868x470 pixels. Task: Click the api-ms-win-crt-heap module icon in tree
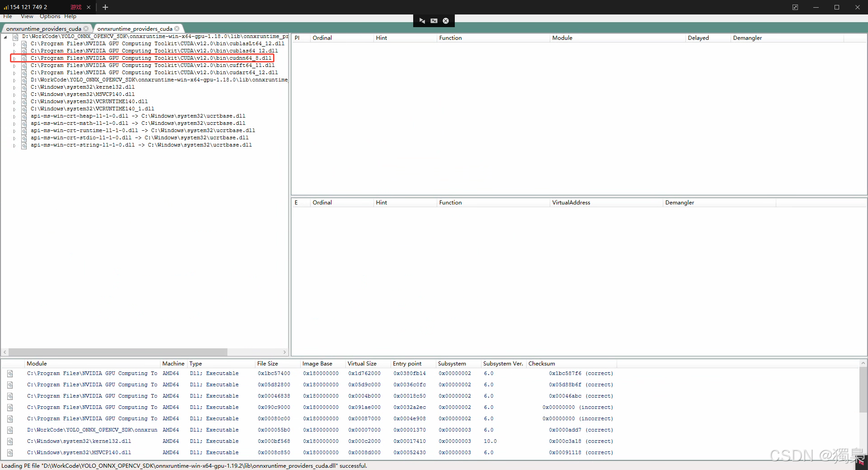click(x=24, y=116)
